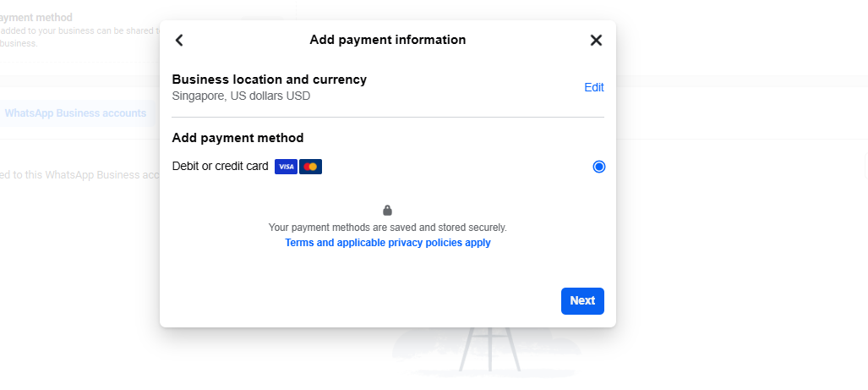
Task: Switch to WhatsApp Business accounts tab
Action: pyautogui.click(x=75, y=113)
